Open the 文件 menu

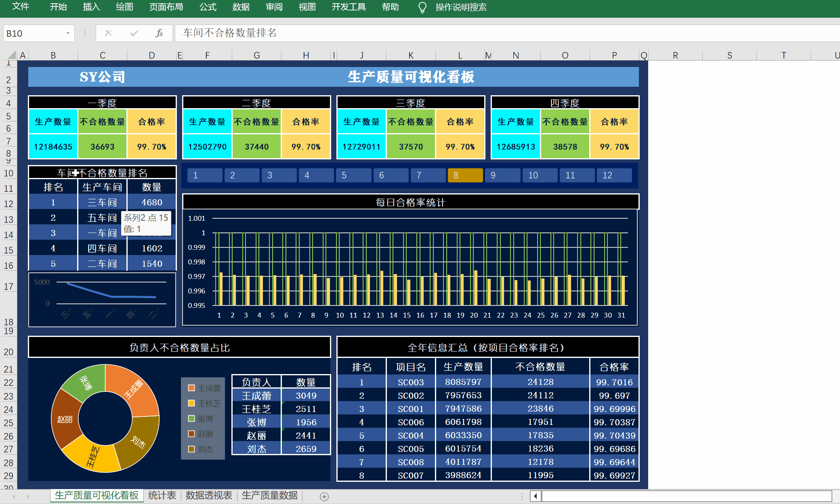pos(20,6)
